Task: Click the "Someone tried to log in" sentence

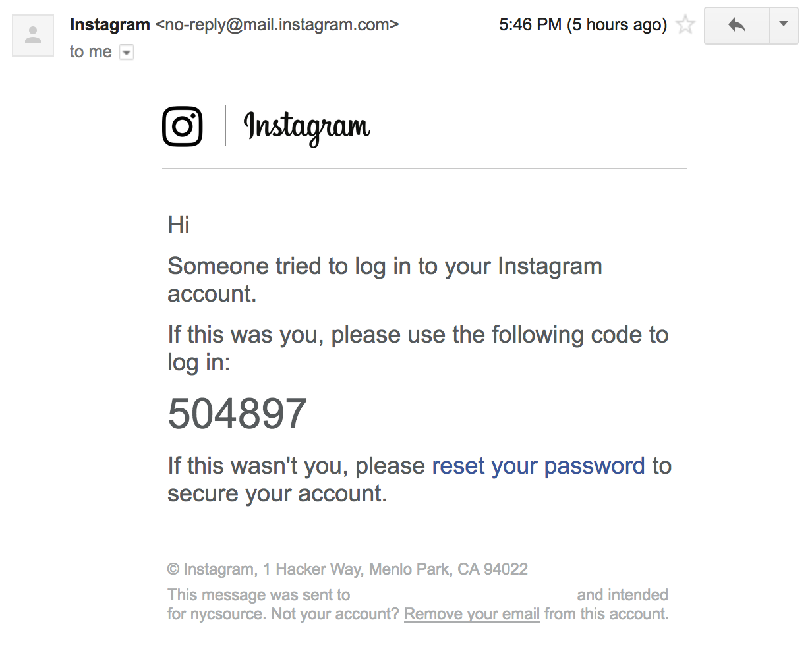Action: coord(384,266)
